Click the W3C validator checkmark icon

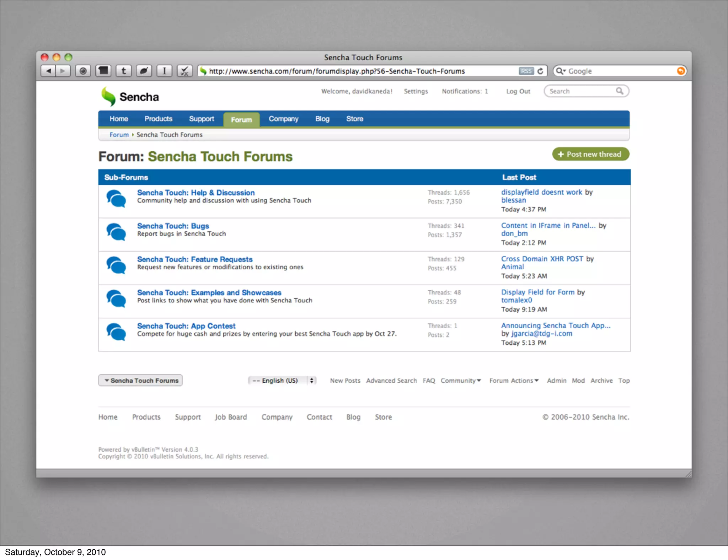coord(184,71)
